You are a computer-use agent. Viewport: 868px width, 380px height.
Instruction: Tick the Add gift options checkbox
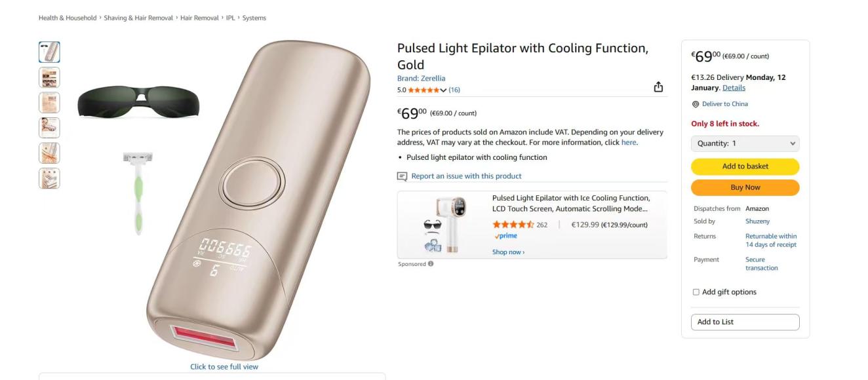coord(696,292)
